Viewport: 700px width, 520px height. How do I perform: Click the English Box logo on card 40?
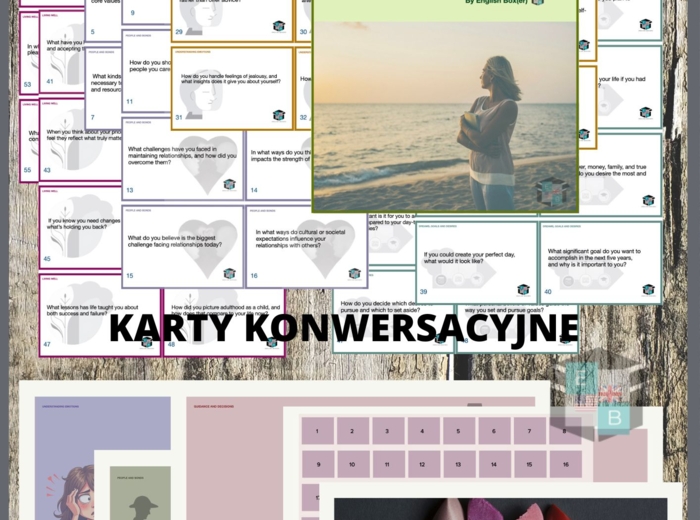(648, 290)
